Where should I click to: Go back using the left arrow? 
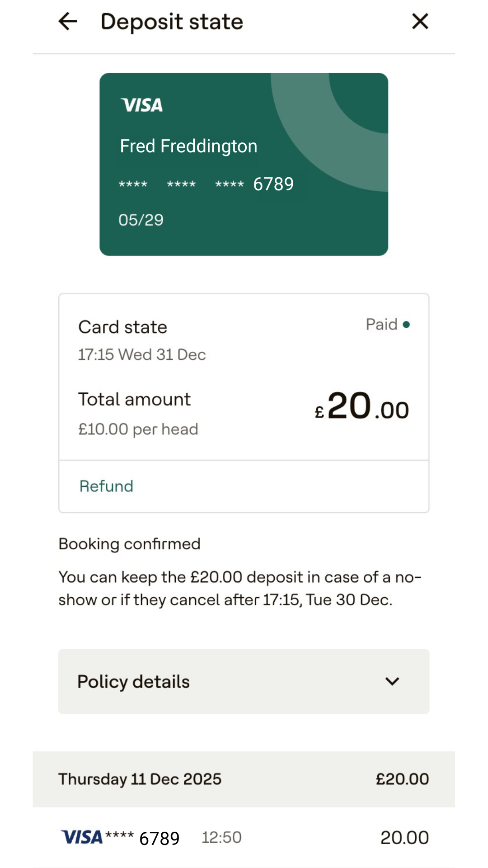[68, 21]
